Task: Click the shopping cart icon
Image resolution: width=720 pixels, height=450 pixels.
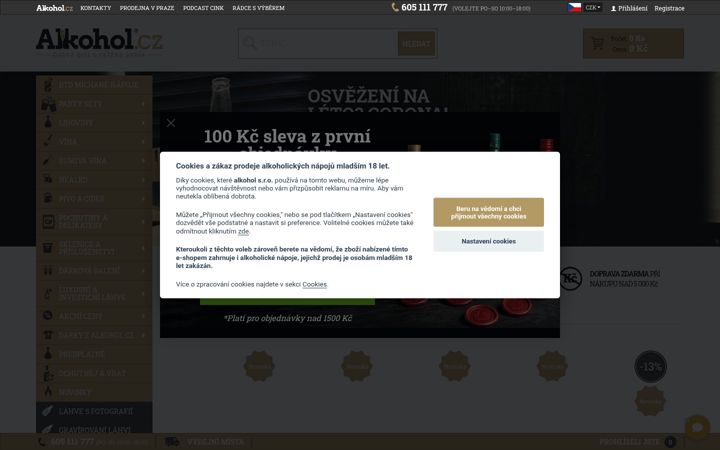Action: 597,44
